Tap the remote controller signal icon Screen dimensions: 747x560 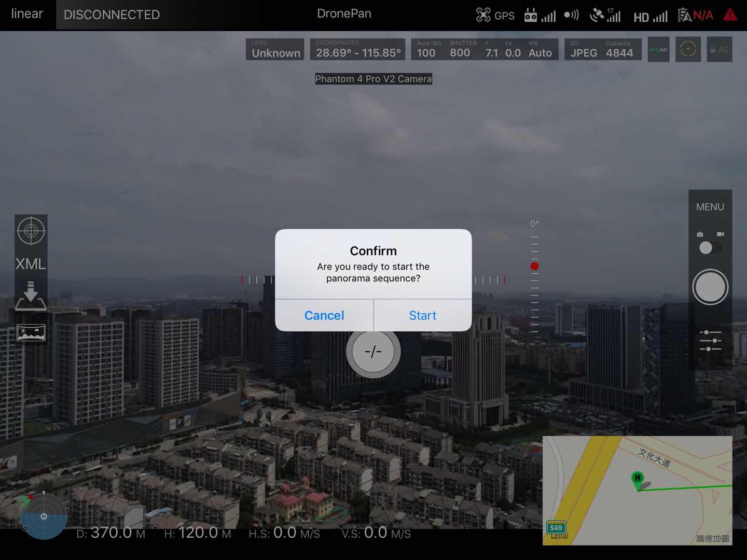coord(539,16)
